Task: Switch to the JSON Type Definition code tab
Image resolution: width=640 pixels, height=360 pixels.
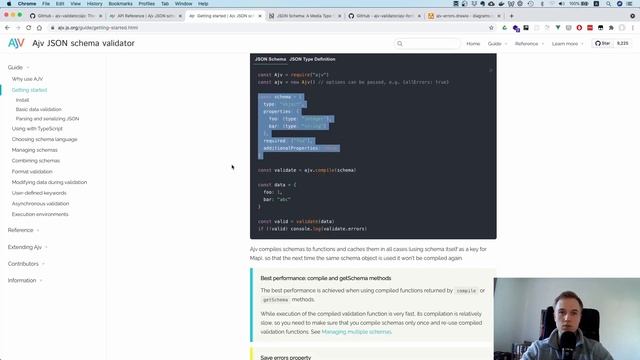Action: (x=312, y=59)
